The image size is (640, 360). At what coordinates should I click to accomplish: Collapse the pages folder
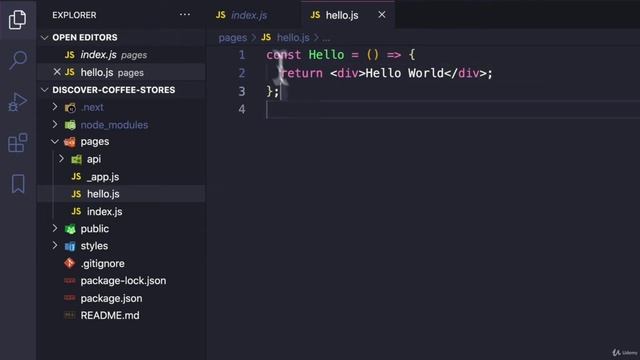pyautogui.click(x=55, y=141)
